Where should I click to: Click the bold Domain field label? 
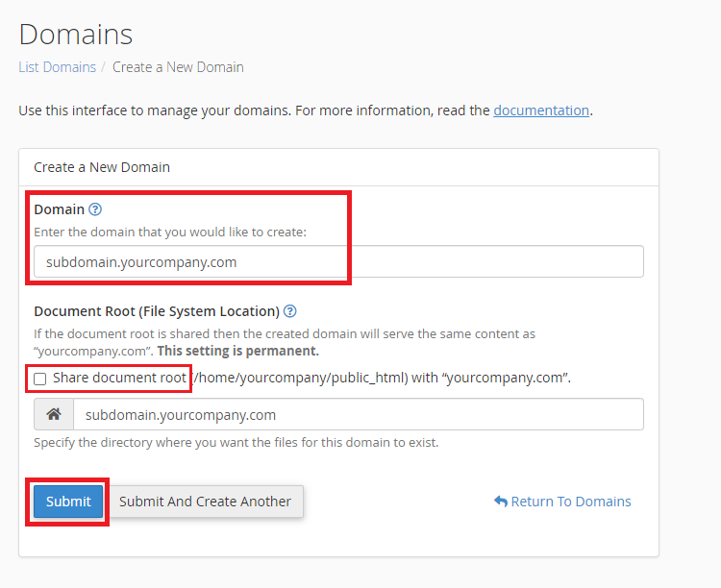click(x=59, y=209)
